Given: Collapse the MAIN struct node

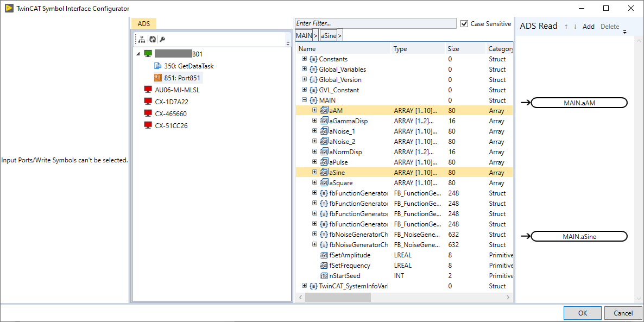Looking at the screenshot, I should point(304,100).
